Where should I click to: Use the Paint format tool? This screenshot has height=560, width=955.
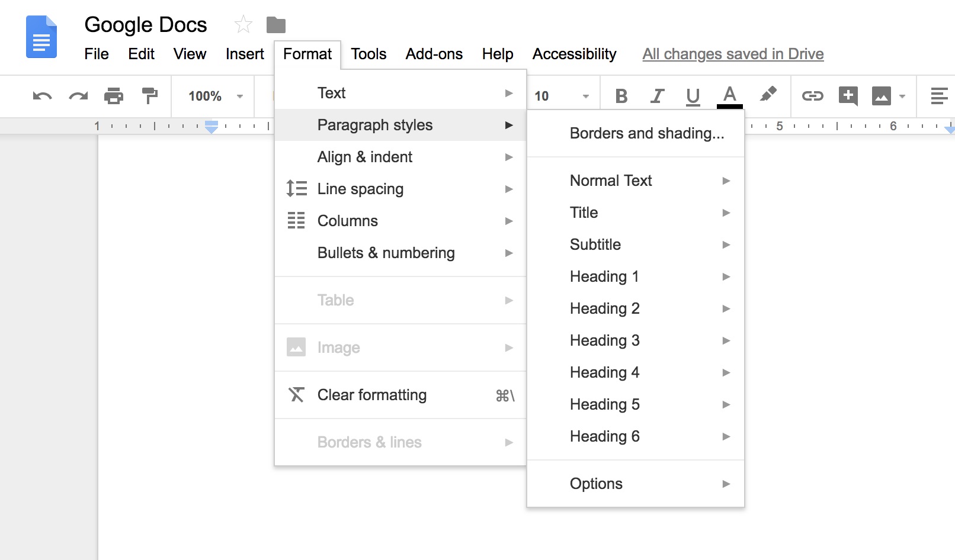point(149,96)
